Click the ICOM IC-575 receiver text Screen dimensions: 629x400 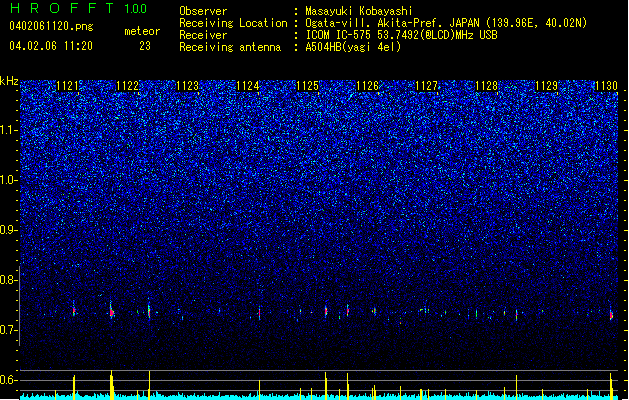401,35
